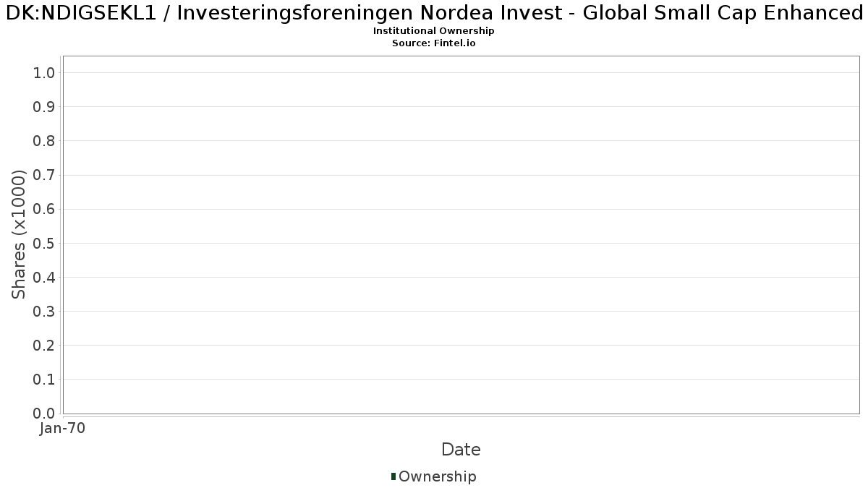Open the Source: Fintel.io text
This screenshot has width=868, height=488.
click(x=434, y=43)
